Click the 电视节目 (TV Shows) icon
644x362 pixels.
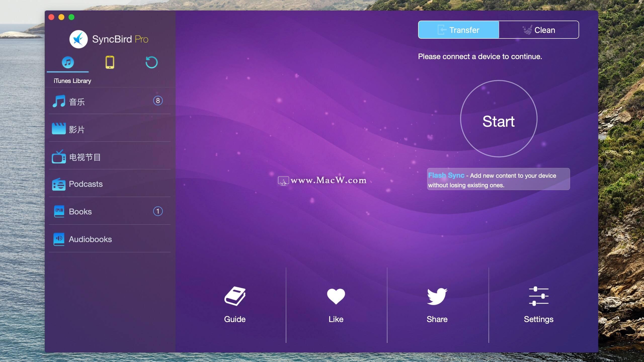click(59, 157)
